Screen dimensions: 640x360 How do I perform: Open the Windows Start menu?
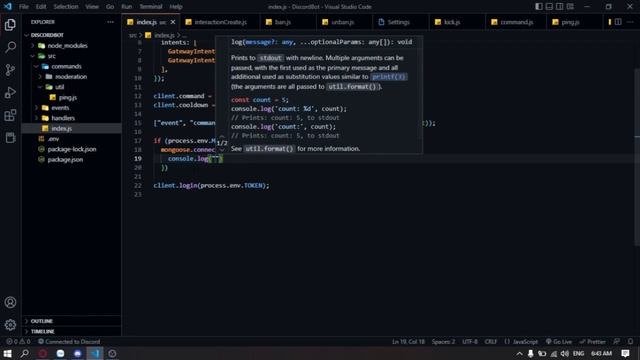(x=7, y=353)
